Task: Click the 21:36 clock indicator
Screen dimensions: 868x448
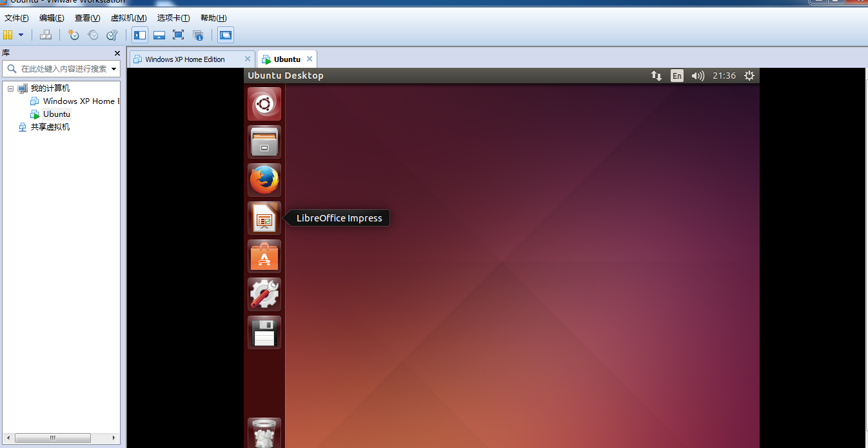Action: coord(724,76)
